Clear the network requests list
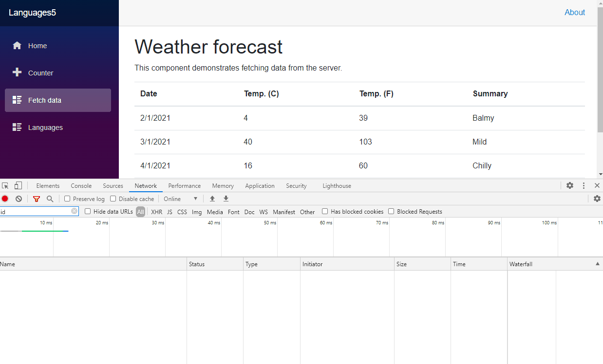Image resolution: width=603 pixels, height=364 pixels. point(19,199)
